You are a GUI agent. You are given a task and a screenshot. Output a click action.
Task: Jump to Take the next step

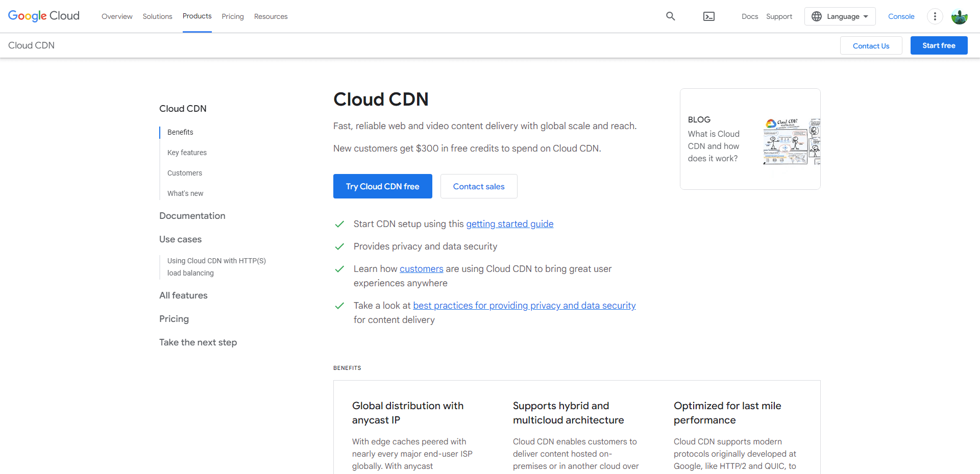198,342
